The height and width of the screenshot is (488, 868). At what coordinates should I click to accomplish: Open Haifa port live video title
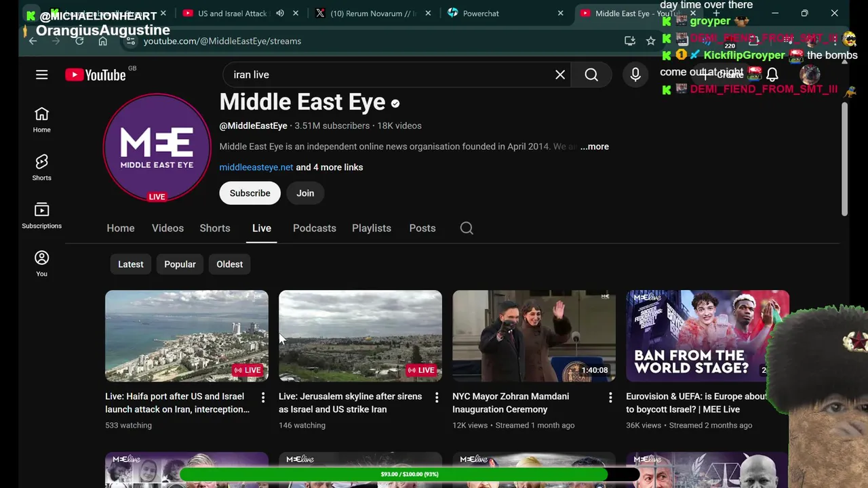[x=178, y=403]
